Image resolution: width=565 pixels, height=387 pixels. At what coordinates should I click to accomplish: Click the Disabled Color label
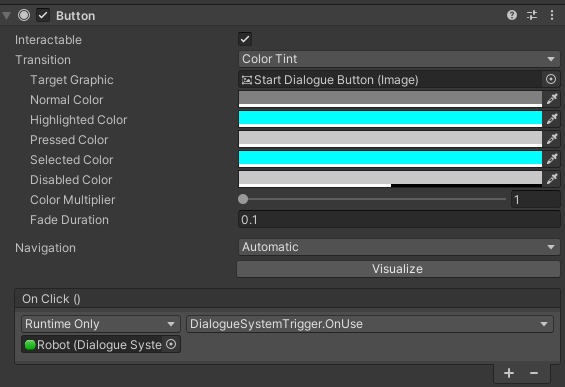(x=71, y=180)
